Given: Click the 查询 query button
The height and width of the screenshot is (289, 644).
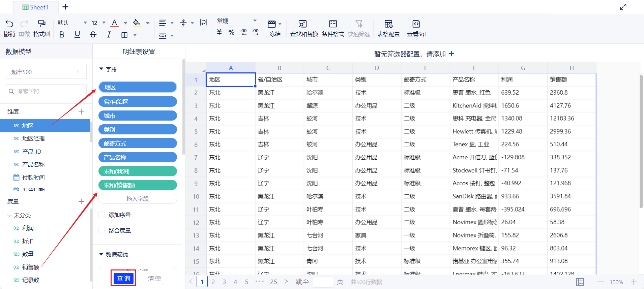Looking at the screenshot, I should (x=123, y=279).
